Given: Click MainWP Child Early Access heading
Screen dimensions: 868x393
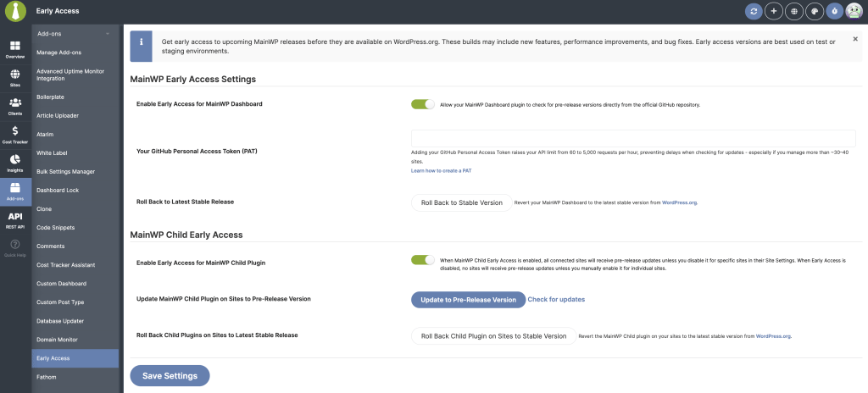Looking at the screenshot, I should [x=186, y=235].
